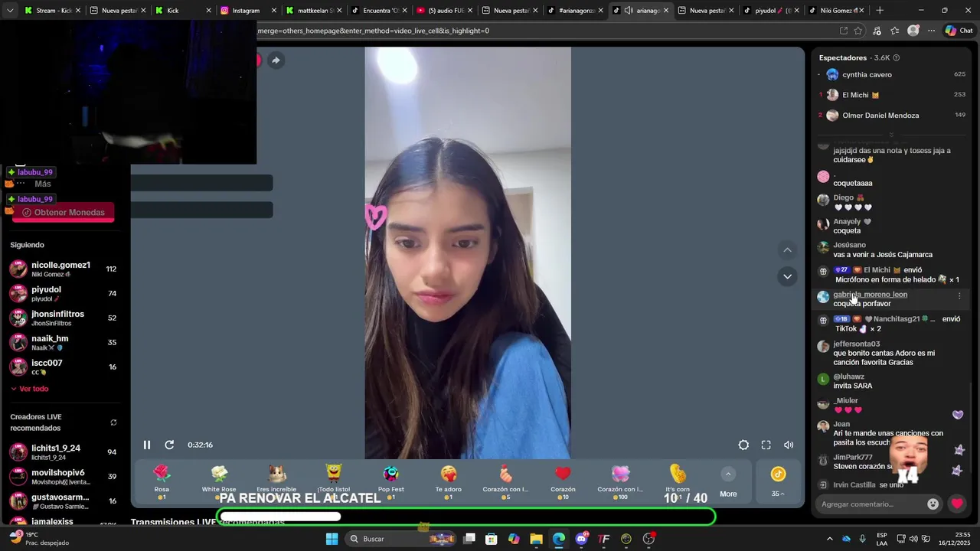The height and width of the screenshot is (551, 980).
Task: Open the emoji picker in comment box
Action: 933,504
